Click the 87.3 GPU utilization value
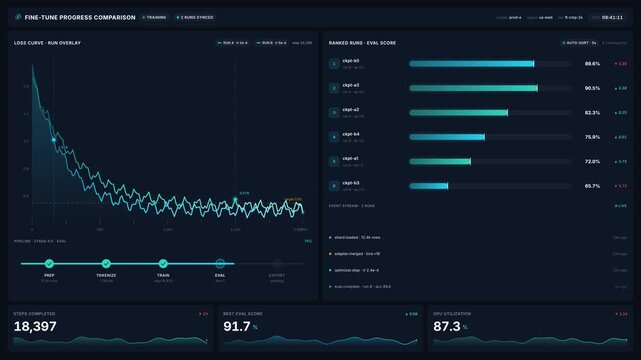Viewport: 641px width, 360px height. coord(447,326)
